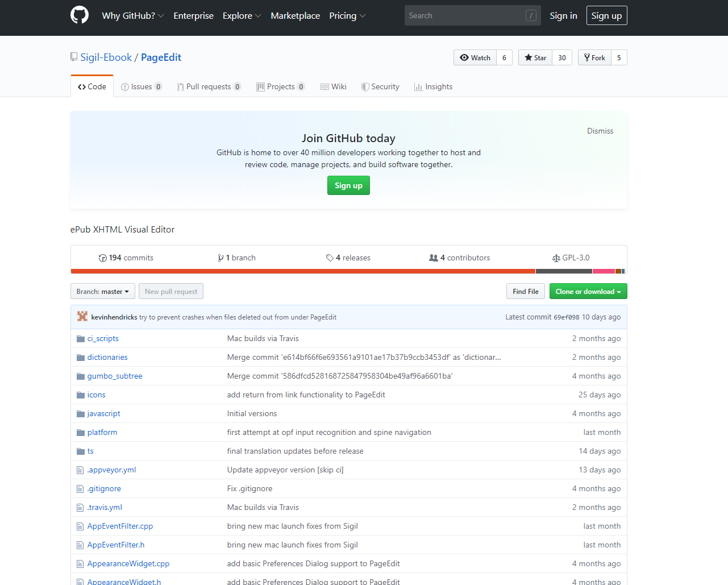Select the Code tab
Image resolution: width=728 pixels, height=585 pixels.
click(92, 86)
